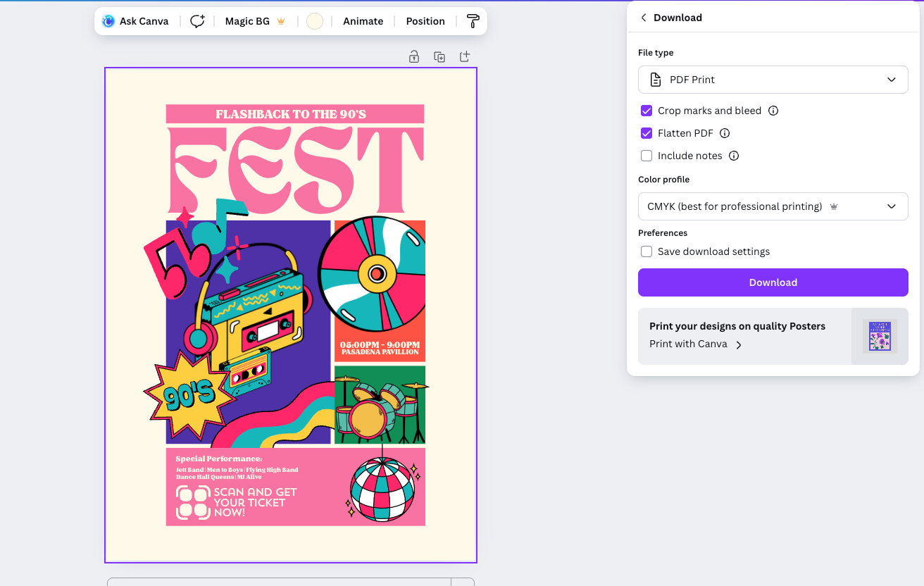Lock the poster page with the padlock icon
Viewport: 924px width, 586px height.
click(x=414, y=56)
